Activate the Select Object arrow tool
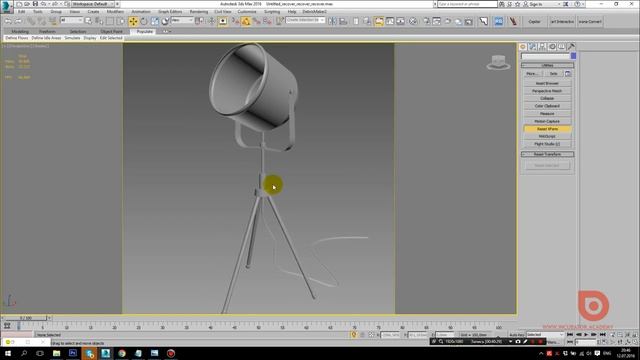 pos(88,21)
